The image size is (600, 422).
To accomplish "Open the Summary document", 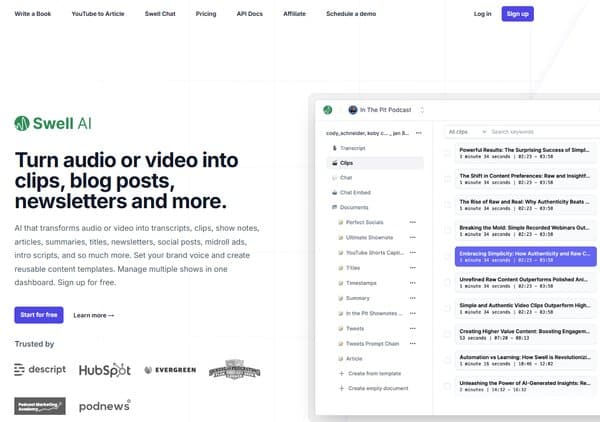I will point(358,298).
